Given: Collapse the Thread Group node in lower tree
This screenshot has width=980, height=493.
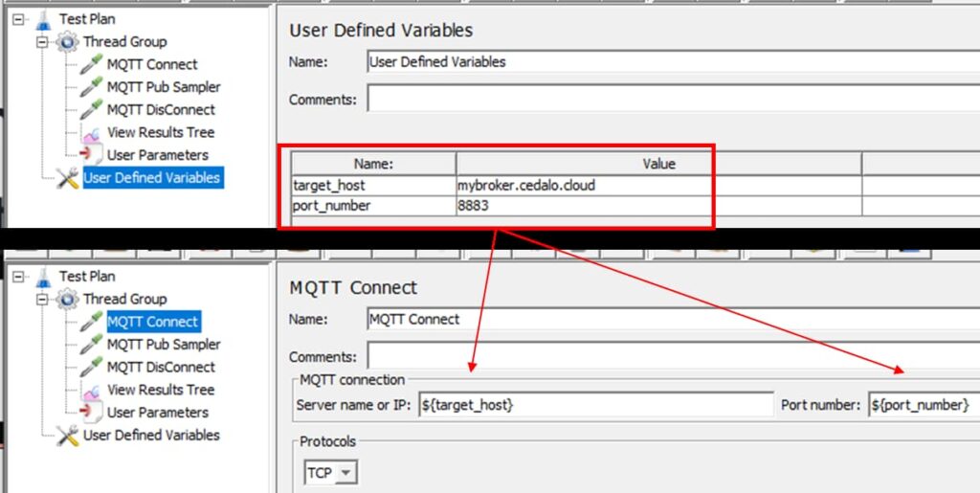Looking at the screenshot, I should pyautogui.click(x=42, y=300).
